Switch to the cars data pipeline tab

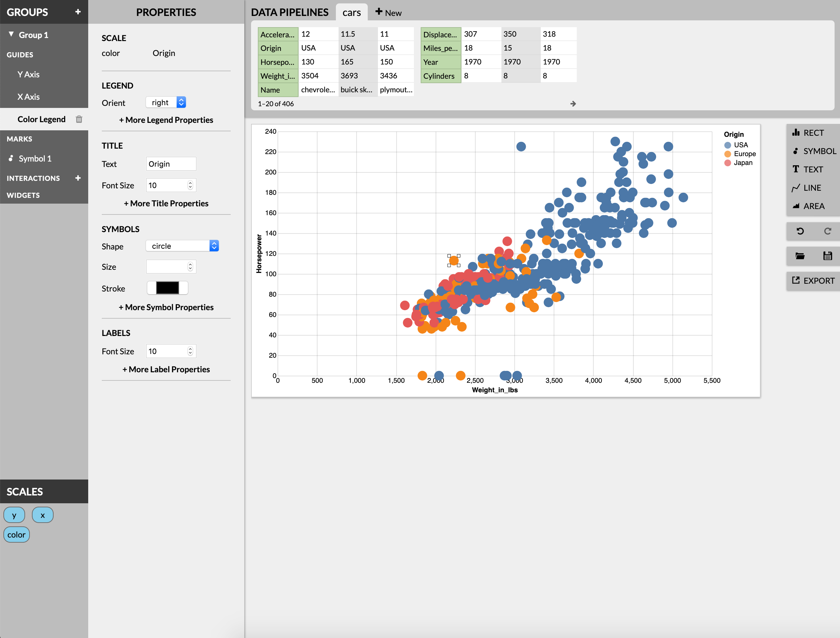click(x=351, y=12)
